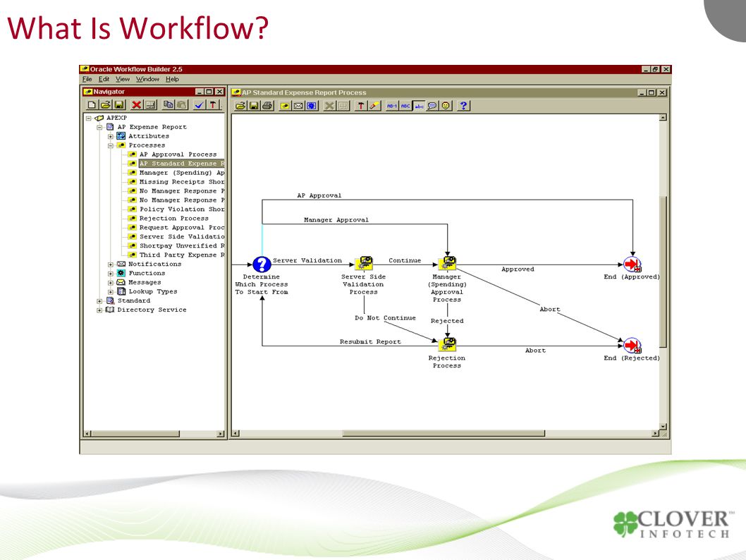The height and width of the screenshot is (560, 746).
Task: Select the Manager (Spending) Approval Process node
Action: 447,263
